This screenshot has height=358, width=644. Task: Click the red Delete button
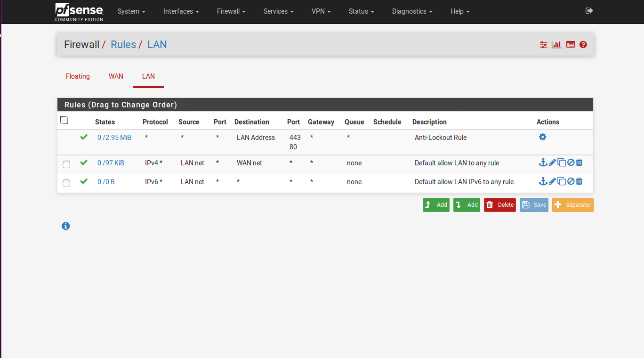500,205
